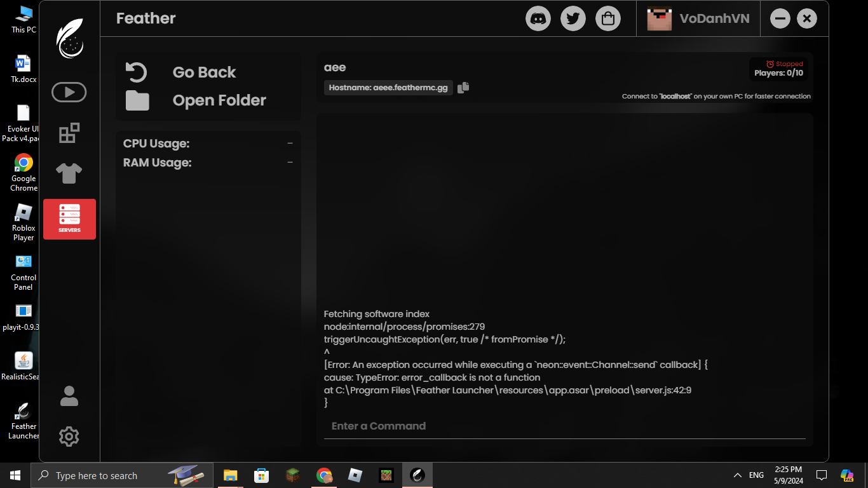Select the Feather Launcher desktop shortcut
The width and height of the screenshot is (868, 488).
pyautogui.click(x=24, y=421)
